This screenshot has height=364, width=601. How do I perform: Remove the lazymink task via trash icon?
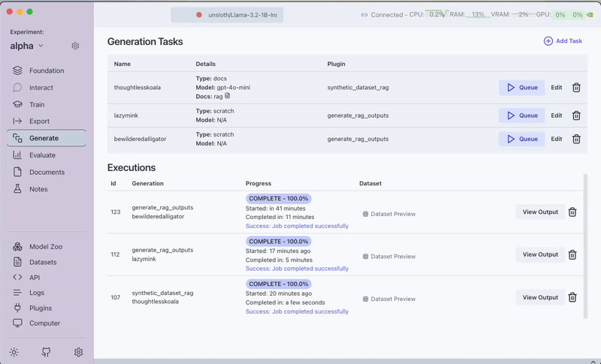coord(576,116)
